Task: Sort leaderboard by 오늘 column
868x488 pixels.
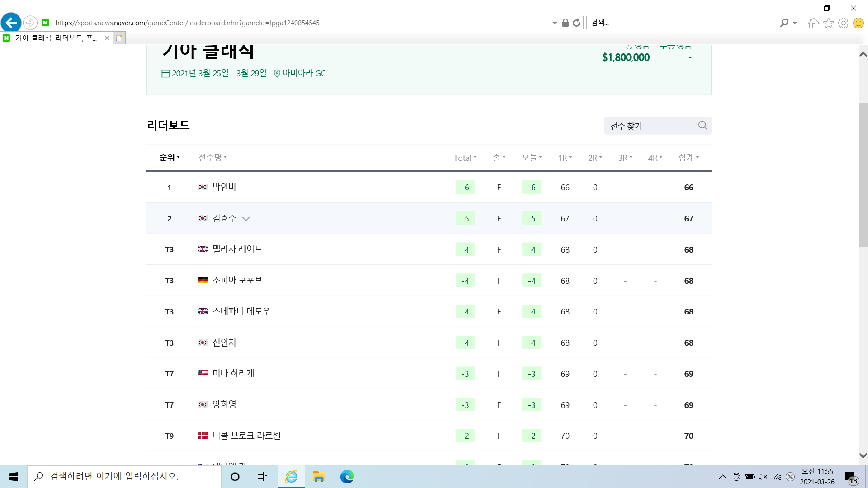Action: pyautogui.click(x=532, y=157)
